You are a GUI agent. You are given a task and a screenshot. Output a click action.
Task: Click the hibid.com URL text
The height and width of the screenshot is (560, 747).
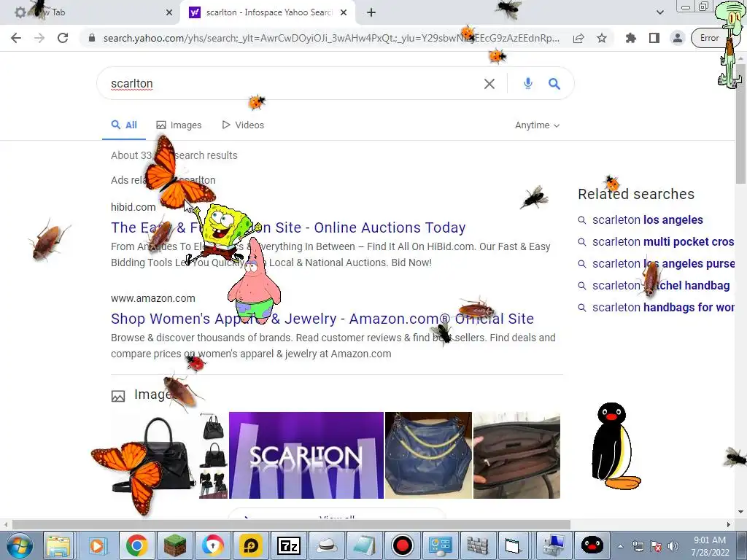pos(133,207)
